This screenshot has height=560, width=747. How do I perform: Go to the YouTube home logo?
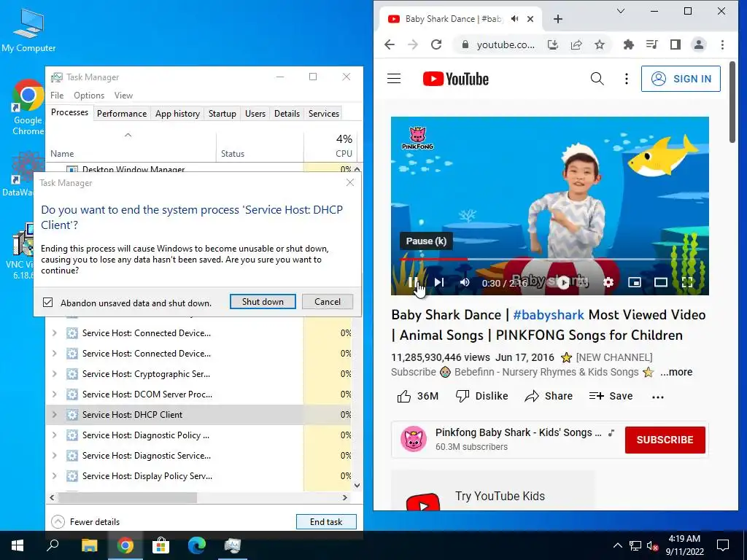point(455,79)
